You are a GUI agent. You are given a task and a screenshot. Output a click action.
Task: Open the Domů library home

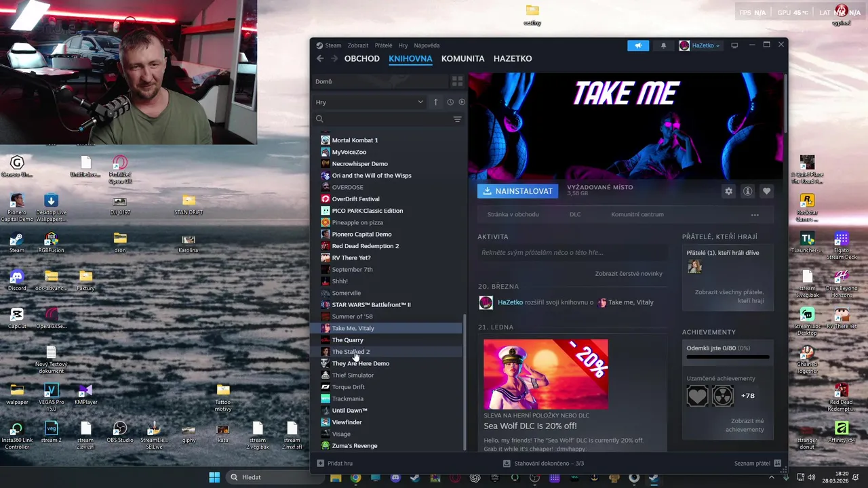click(381, 81)
